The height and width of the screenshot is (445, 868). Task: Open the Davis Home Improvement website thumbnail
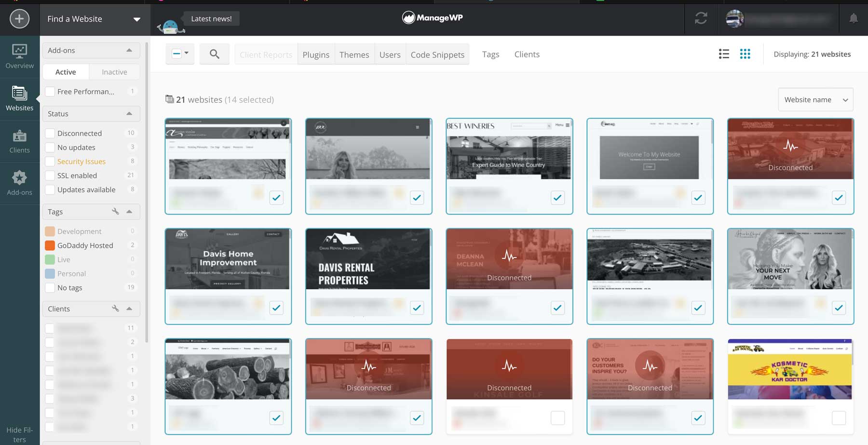[x=228, y=259]
